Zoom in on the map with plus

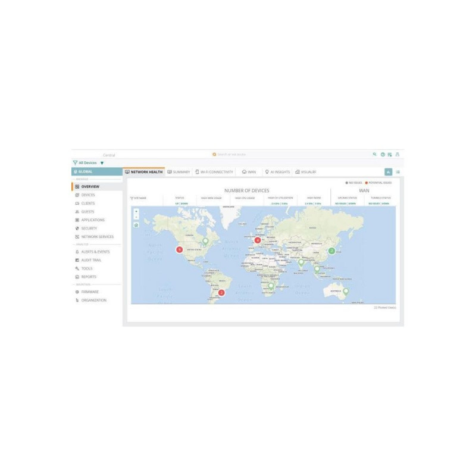coord(136,211)
